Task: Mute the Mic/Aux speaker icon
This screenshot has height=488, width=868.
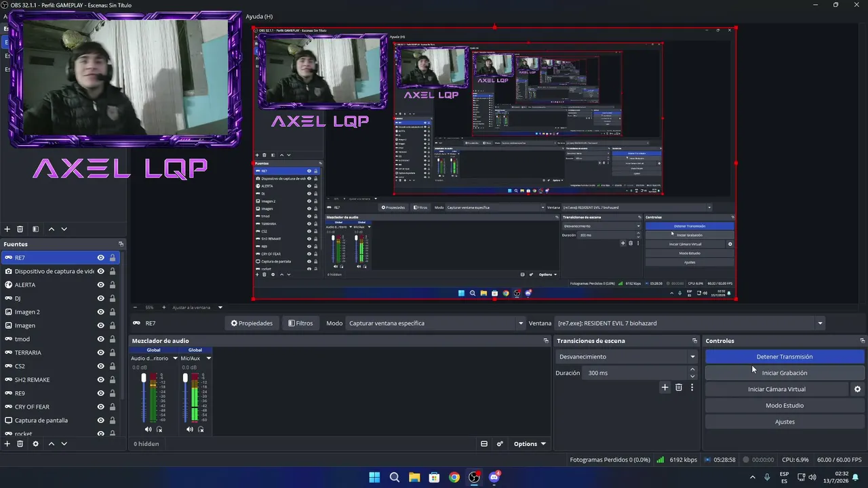Action: tap(189, 429)
